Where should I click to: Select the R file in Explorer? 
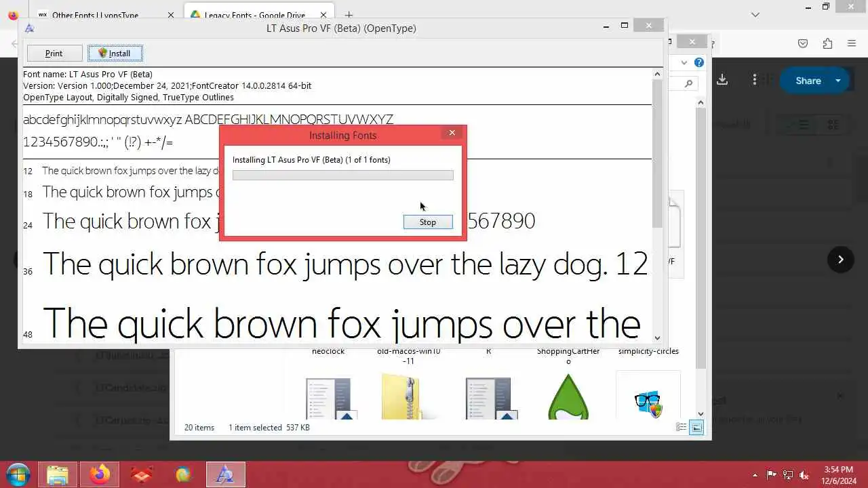pos(488,351)
